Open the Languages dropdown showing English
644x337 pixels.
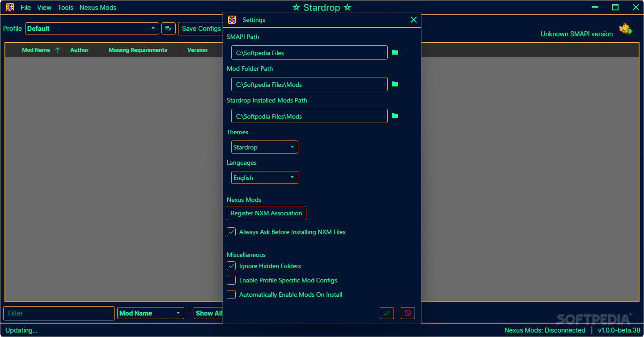(x=265, y=177)
